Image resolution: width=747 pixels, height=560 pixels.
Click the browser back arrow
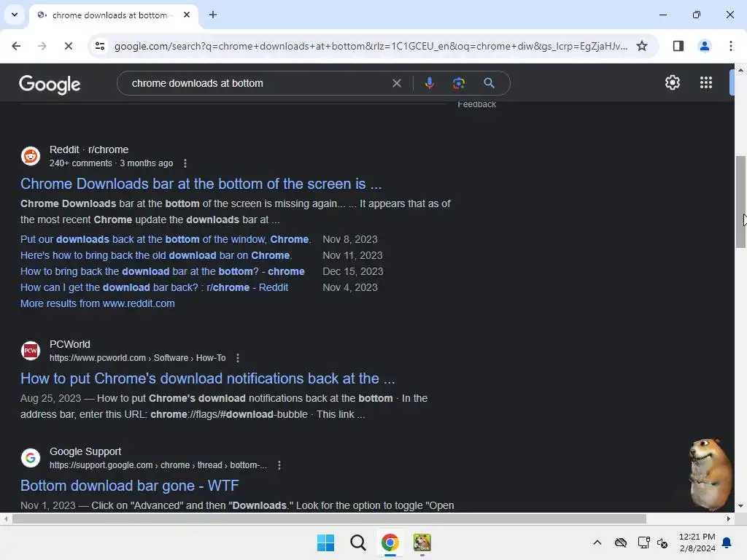(16, 46)
